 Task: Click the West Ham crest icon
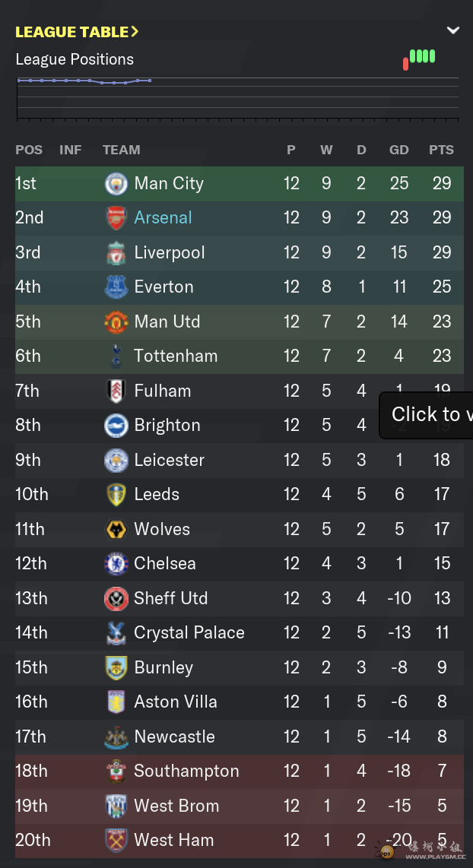pyautogui.click(x=116, y=841)
